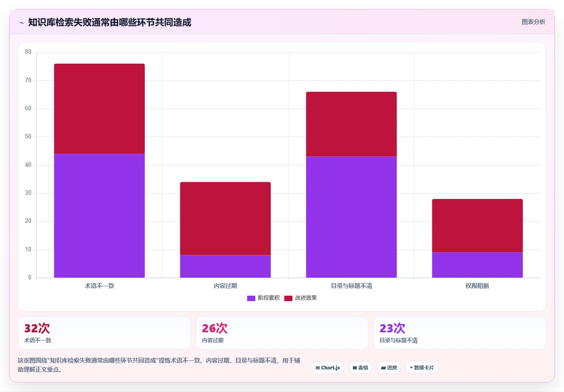Click the purple segment of the 术语不一致 bar
The height and width of the screenshot is (392, 564).
click(x=99, y=216)
